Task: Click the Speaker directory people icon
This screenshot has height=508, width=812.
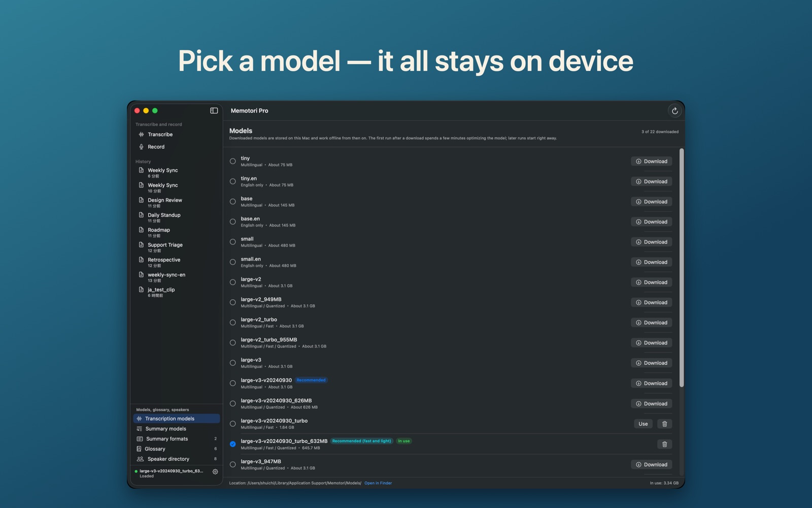Action: pyautogui.click(x=140, y=459)
